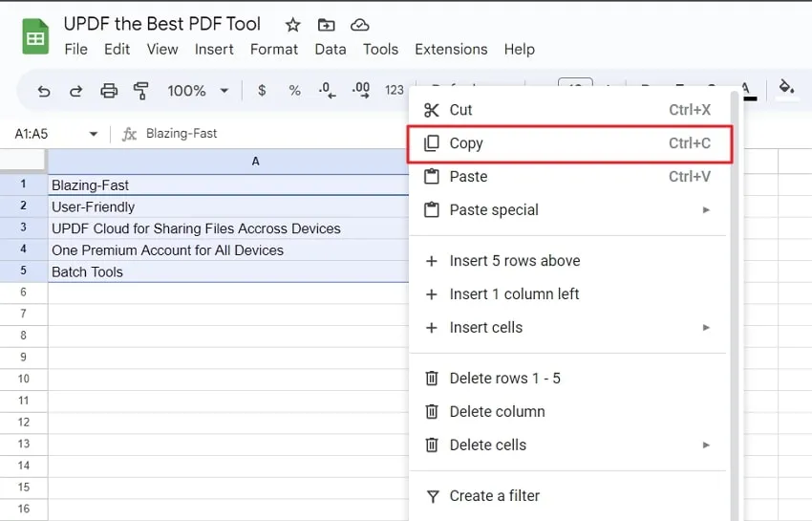The height and width of the screenshot is (521, 812).
Task: Click the Fill color bucket icon
Action: tap(786, 89)
